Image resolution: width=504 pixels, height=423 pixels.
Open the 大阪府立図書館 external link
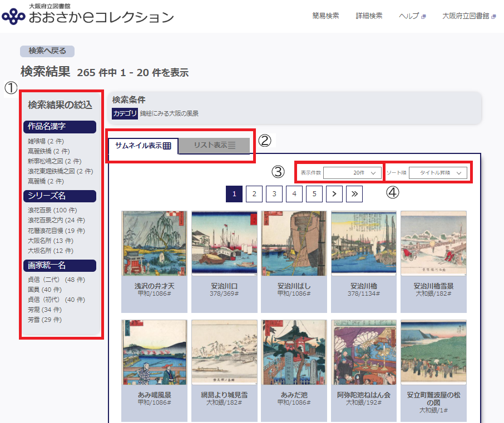tap(469, 16)
